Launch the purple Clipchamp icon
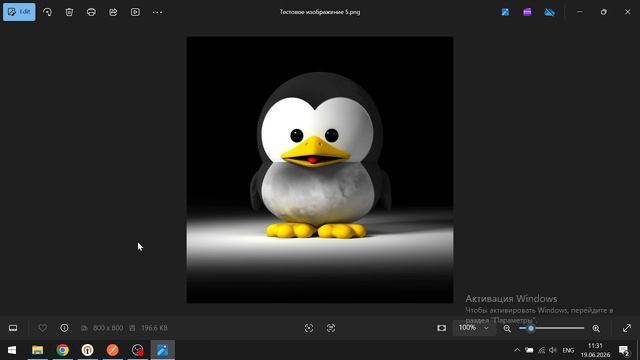640x360 pixels. tap(527, 12)
